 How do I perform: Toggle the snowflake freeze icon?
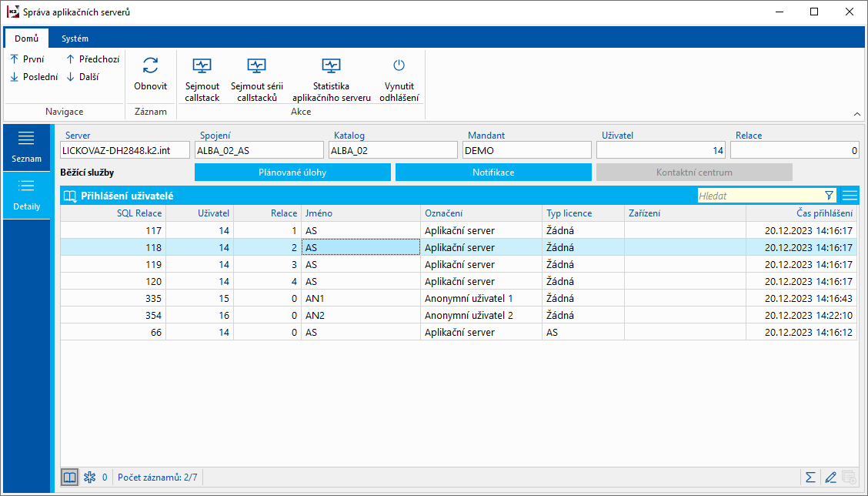point(88,477)
